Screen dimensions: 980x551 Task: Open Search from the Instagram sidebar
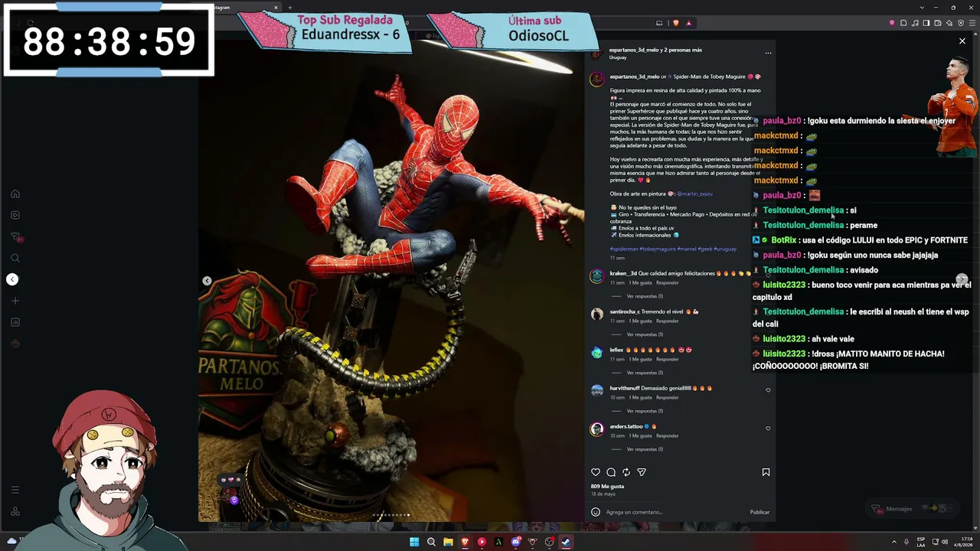15,258
